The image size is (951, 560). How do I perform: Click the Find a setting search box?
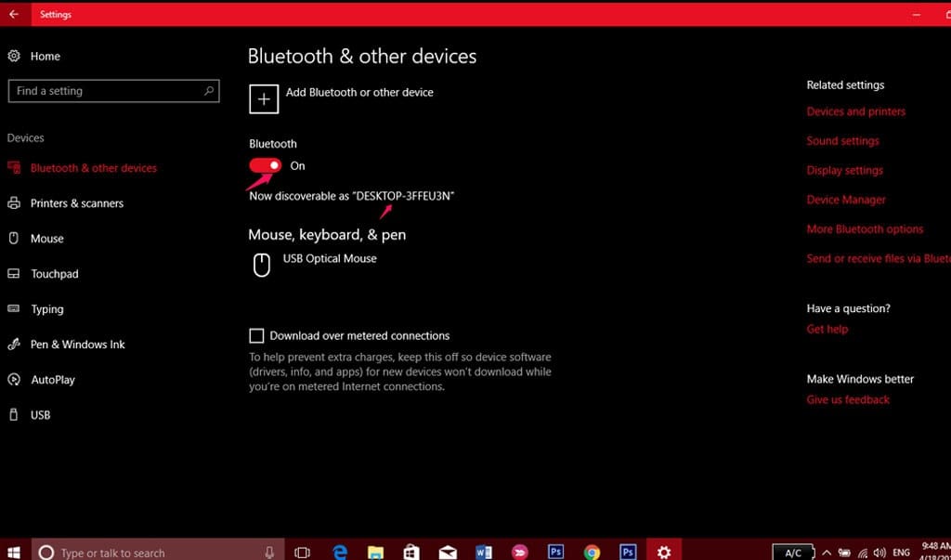click(107, 91)
